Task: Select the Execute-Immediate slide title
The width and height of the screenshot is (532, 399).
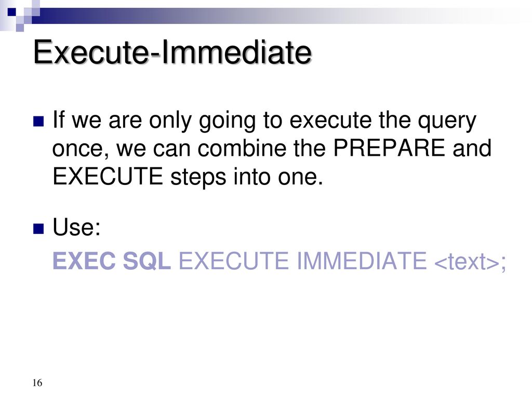Action: click(x=172, y=52)
